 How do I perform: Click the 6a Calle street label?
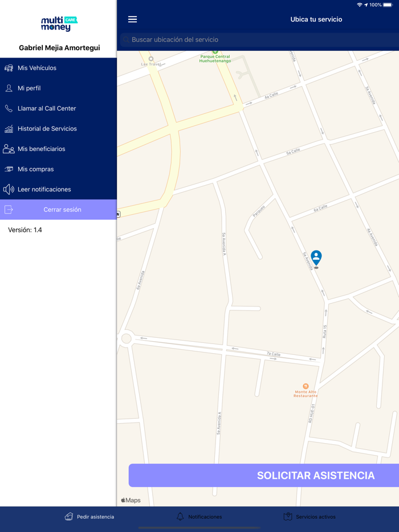(320, 208)
